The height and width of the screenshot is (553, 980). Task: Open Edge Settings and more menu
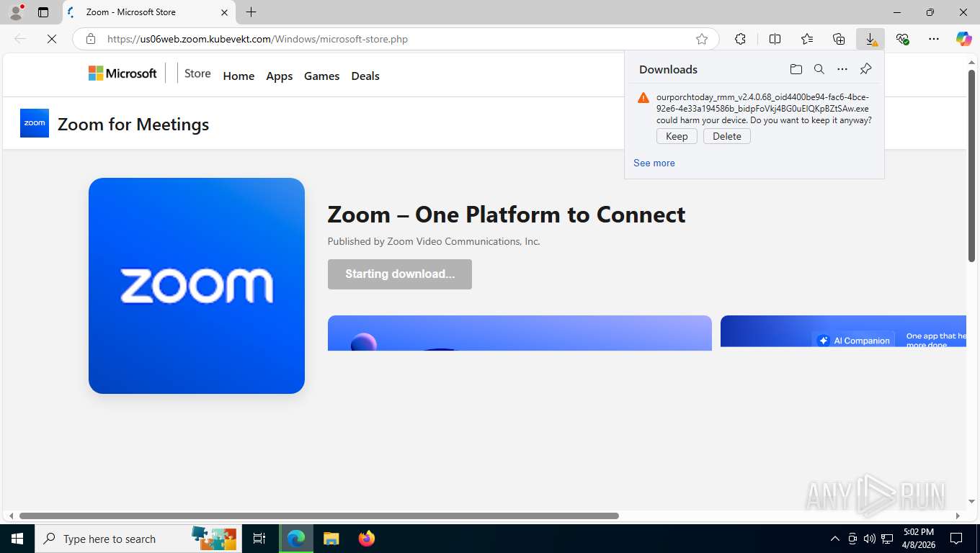tap(934, 39)
